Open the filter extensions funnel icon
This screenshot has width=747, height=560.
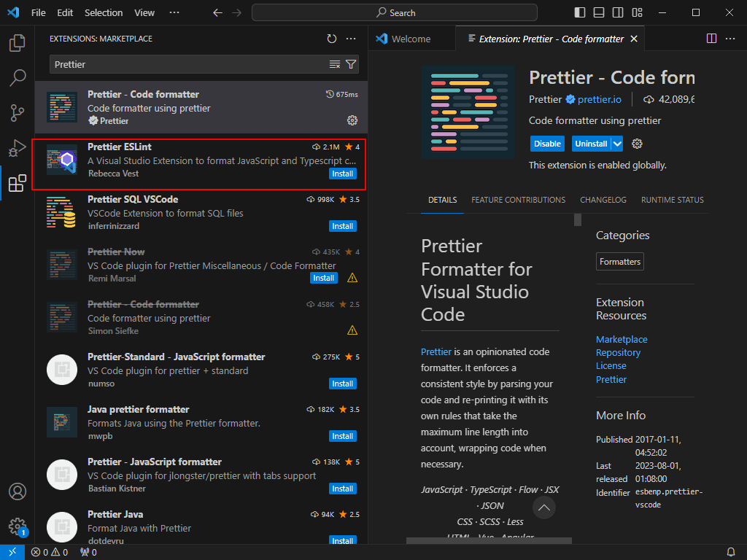351,64
